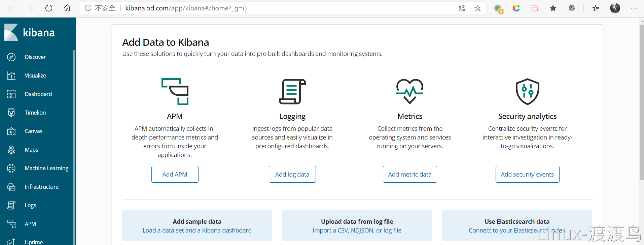Image resolution: width=644 pixels, height=245 pixels.
Task: Open Machine Learning icon in sidebar
Action: click(11, 168)
